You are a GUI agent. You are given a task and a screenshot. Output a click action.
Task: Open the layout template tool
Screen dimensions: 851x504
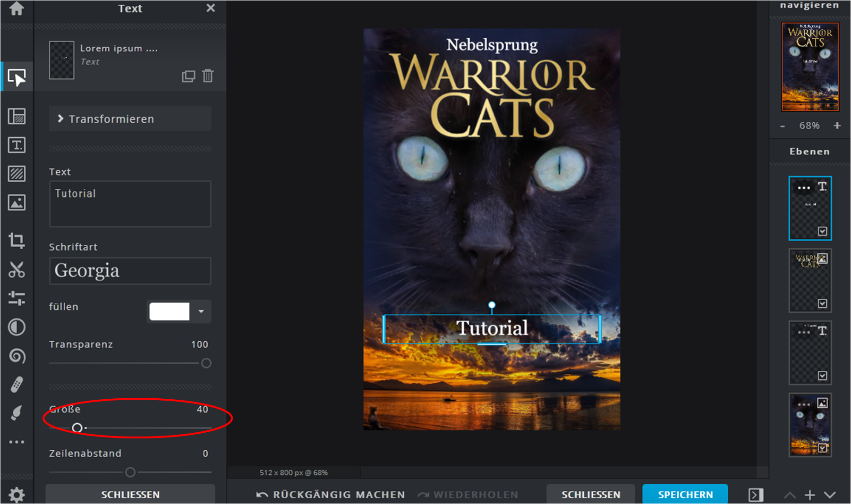point(17,116)
